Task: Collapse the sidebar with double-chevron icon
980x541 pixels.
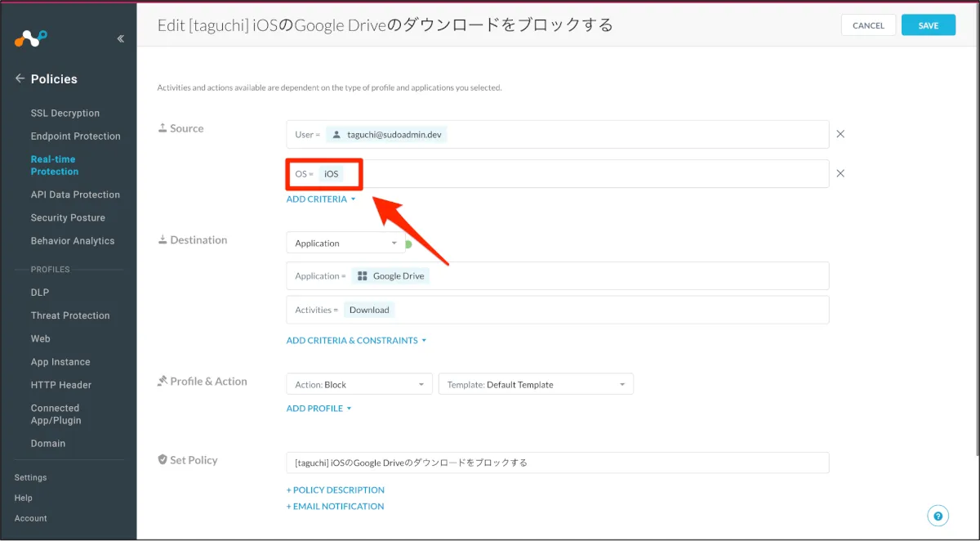Action: point(120,38)
